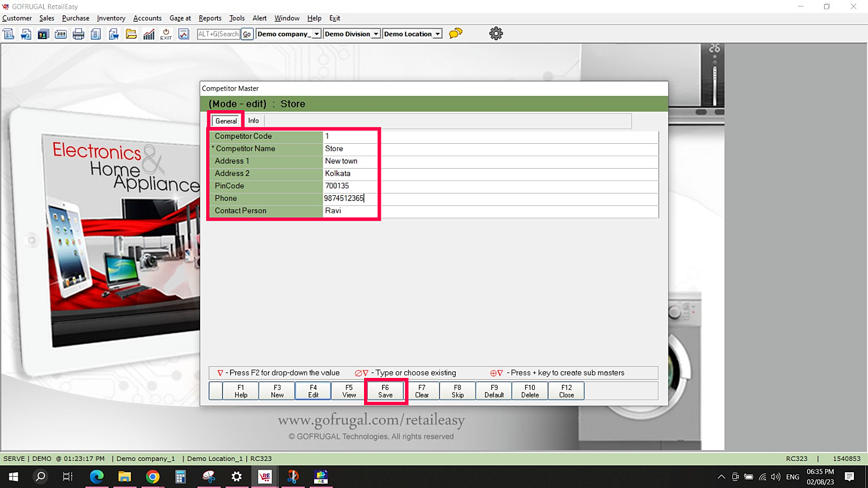Open the Customer menu
The width and height of the screenshot is (868, 488).
pyautogui.click(x=17, y=18)
